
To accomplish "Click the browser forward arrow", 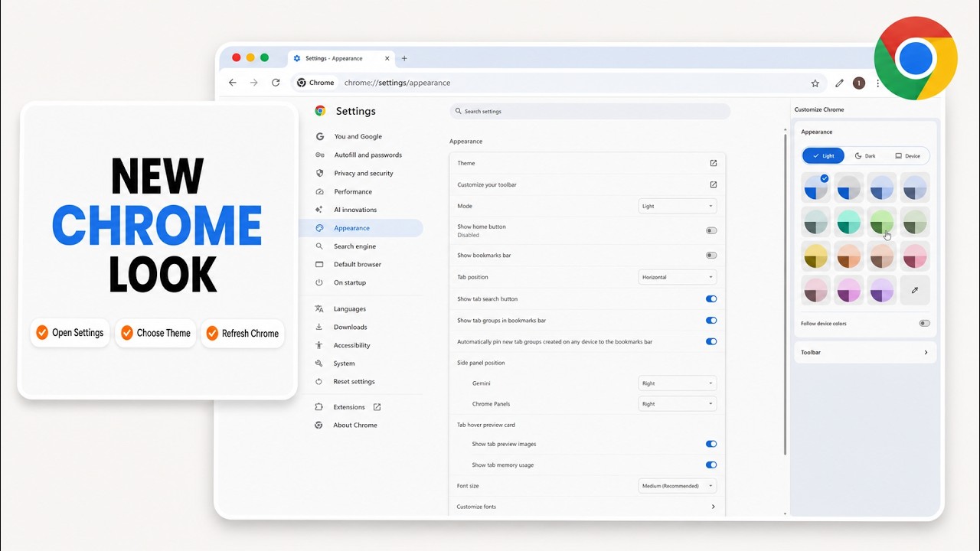I will tap(254, 83).
